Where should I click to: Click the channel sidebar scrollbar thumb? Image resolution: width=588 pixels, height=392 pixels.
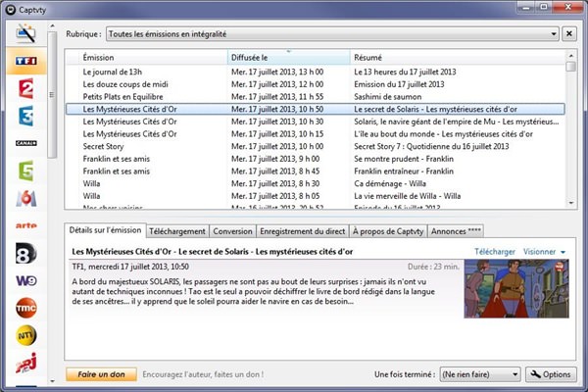pyautogui.click(x=52, y=94)
